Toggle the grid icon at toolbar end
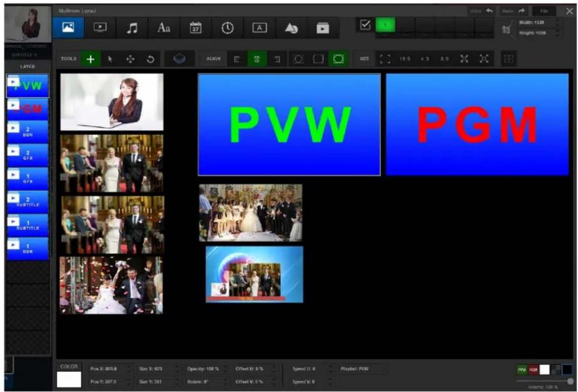Image resolution: width=578 pixels, height=392 pixels. 508,60
